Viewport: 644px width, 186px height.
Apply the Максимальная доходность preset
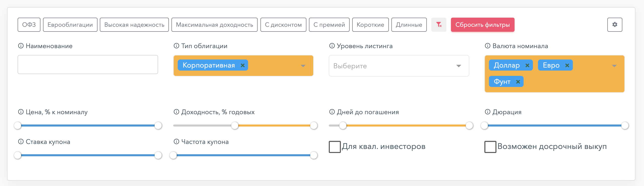click(214, 25)
